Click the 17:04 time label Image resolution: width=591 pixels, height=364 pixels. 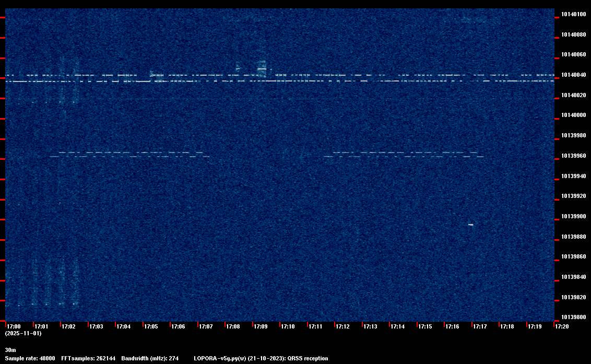click(124, 326)
